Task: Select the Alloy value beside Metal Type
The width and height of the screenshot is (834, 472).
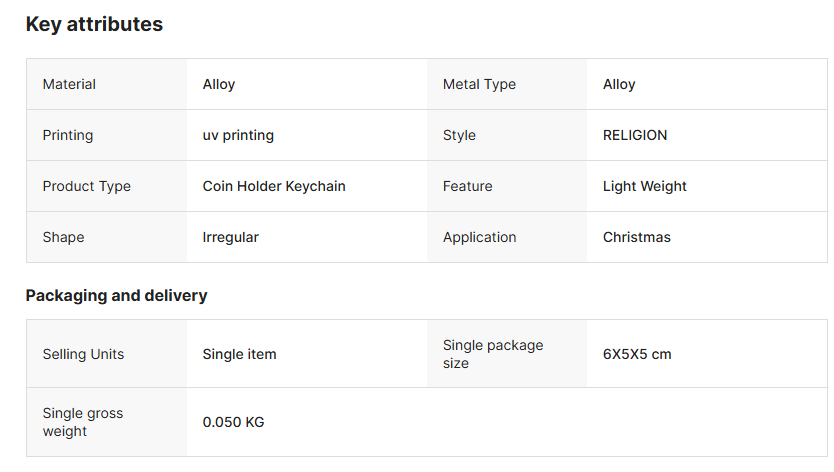Action: pyautogui.click(x=619, y=84)
